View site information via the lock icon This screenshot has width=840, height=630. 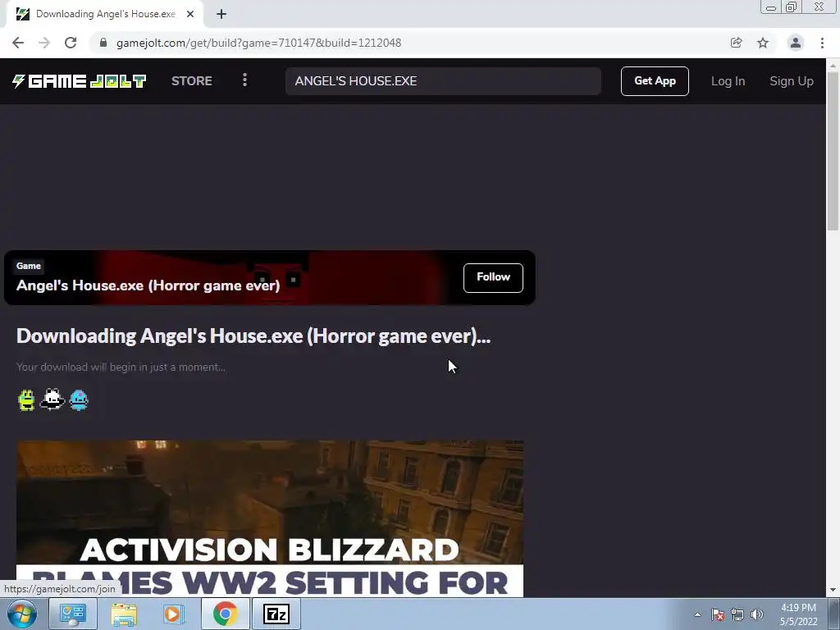click(x=103, y=43)
